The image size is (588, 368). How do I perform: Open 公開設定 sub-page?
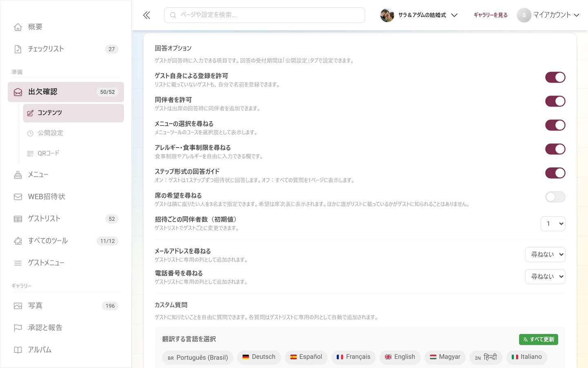73,133
